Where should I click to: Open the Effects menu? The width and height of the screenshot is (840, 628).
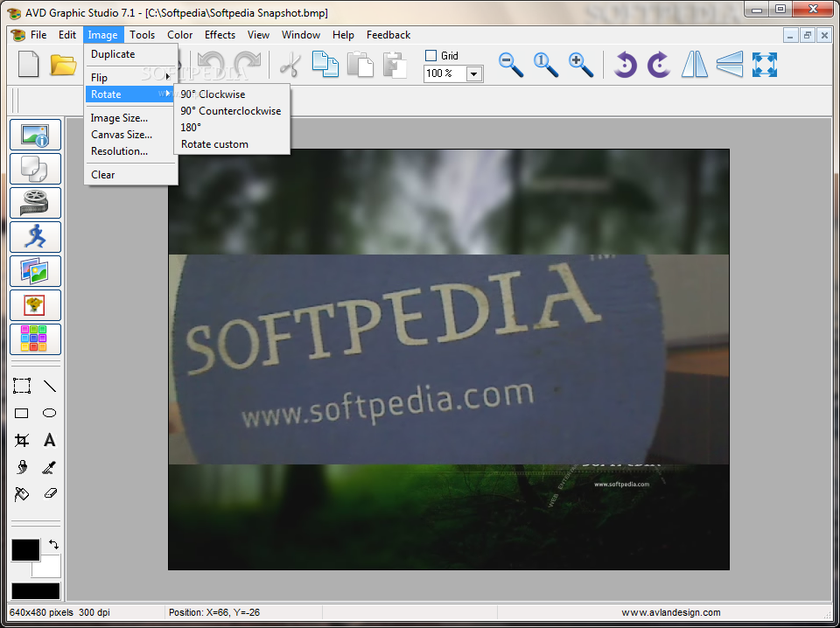coord(220,35)
